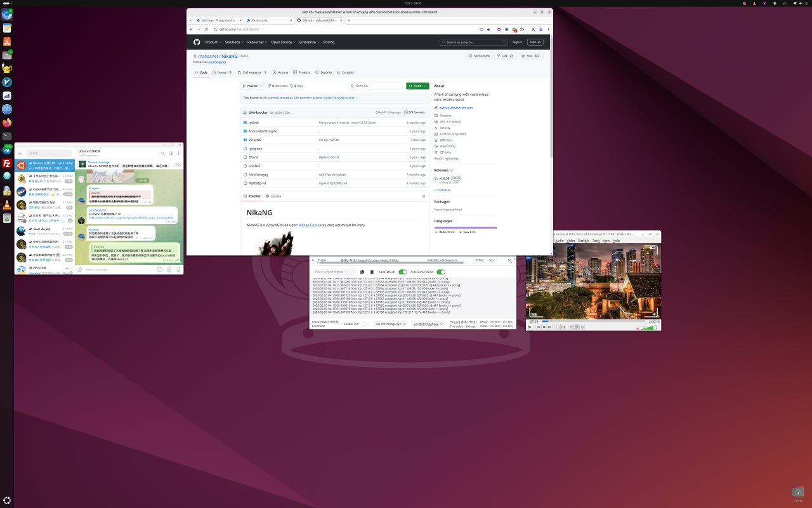Toggle the Enable Tun switch
812x508 pixels.
point(364,324)
